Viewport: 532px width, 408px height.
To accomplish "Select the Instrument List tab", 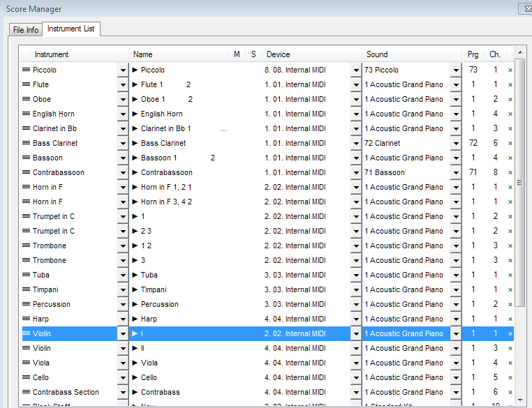I will tap(71, 29).
